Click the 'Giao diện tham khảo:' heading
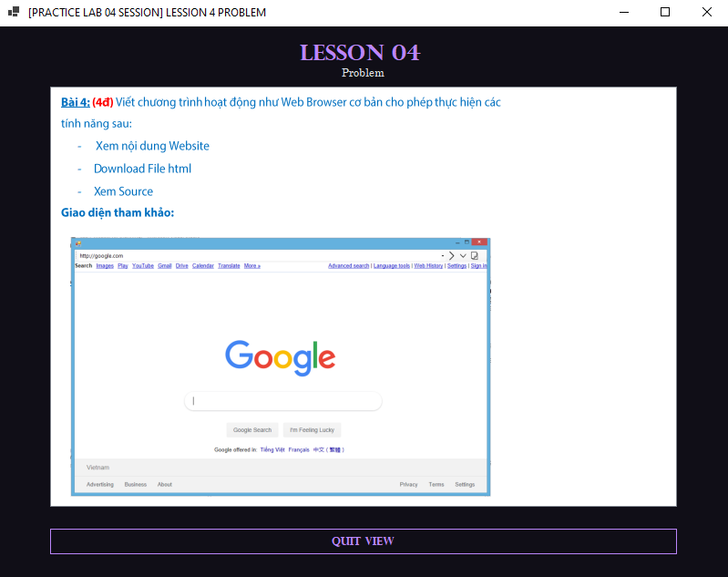Image resolution: width=728 pixels, height=577 pixels. [118, 212]
